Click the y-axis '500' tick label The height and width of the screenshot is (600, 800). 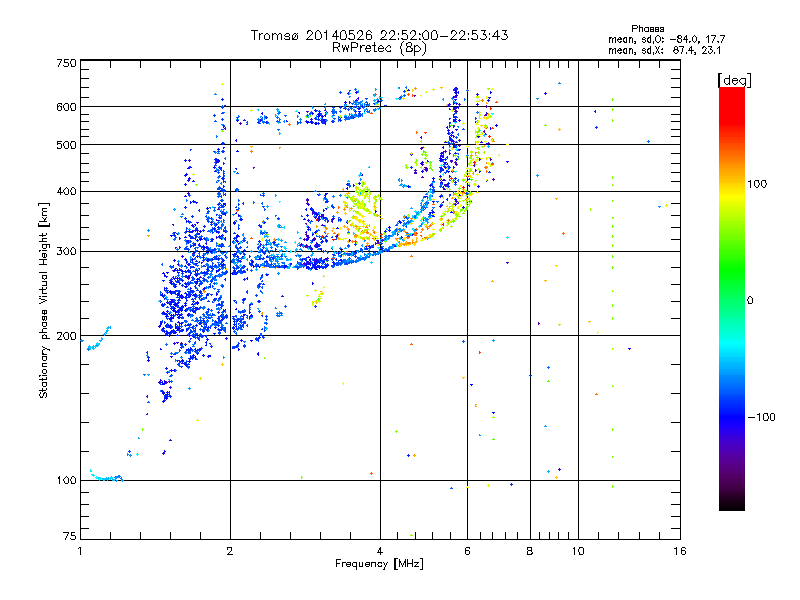click(66, 145)
